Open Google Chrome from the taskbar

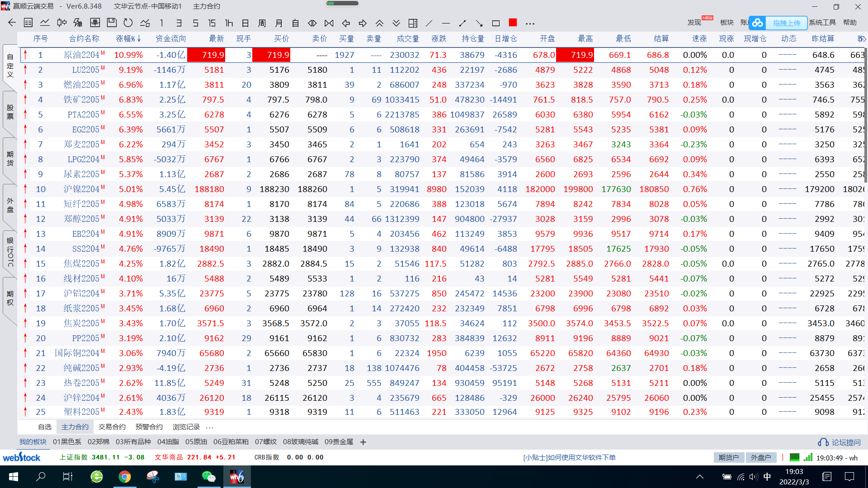[125, 477]
